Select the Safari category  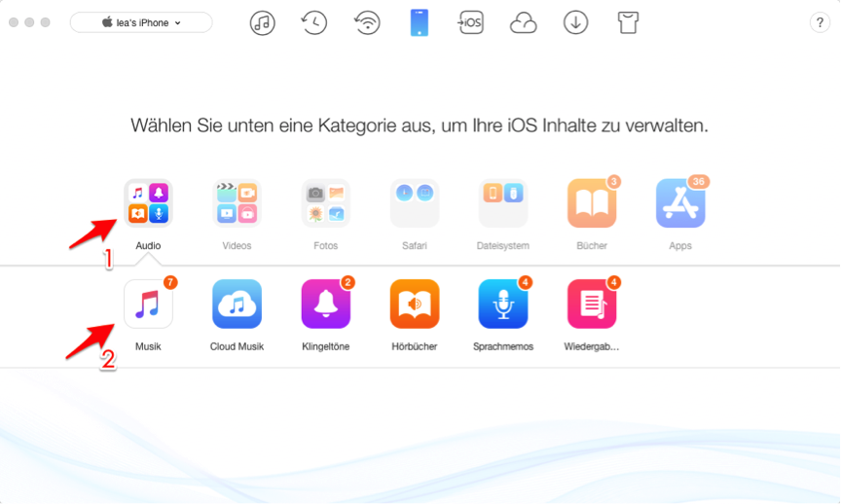(414, 203)
